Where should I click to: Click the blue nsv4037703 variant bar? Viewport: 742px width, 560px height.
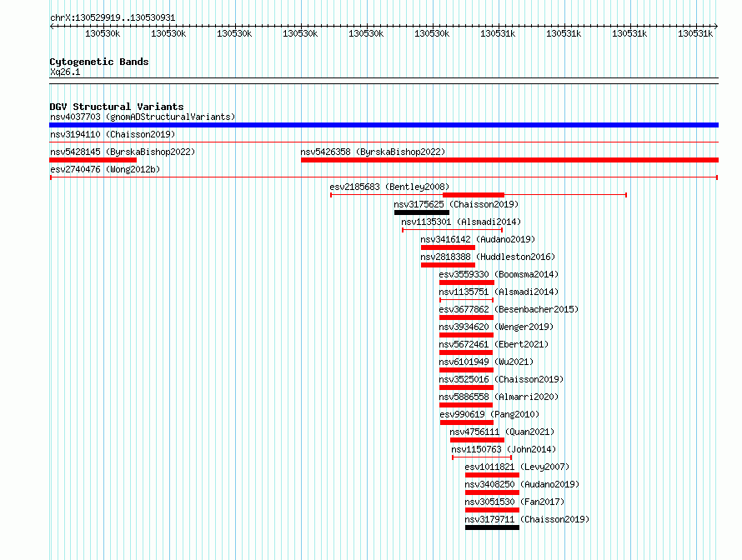coord(384,125)
